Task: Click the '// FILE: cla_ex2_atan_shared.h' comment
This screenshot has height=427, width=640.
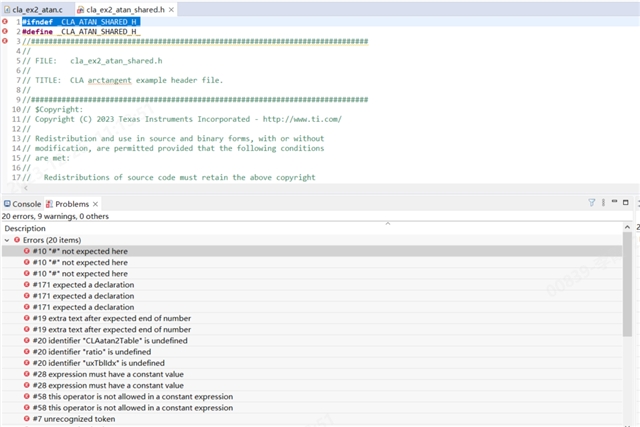Action: pyautogui.click(x=92, y=61)
